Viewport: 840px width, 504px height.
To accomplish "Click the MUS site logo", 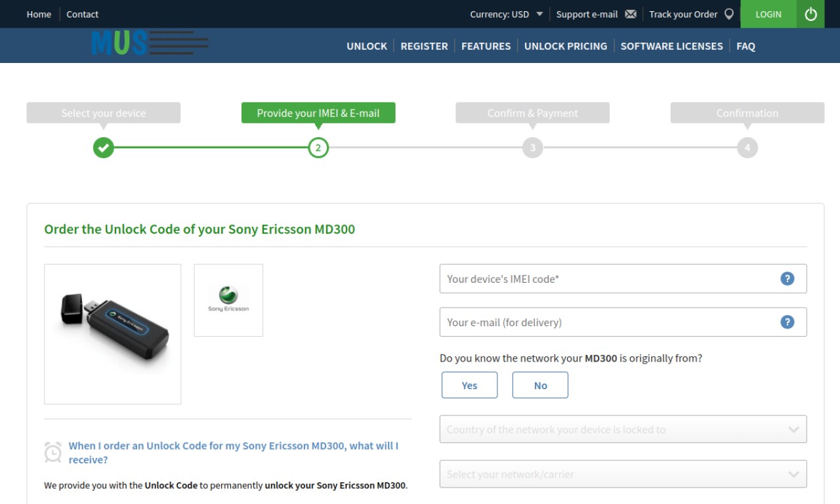I will point(150,43).
